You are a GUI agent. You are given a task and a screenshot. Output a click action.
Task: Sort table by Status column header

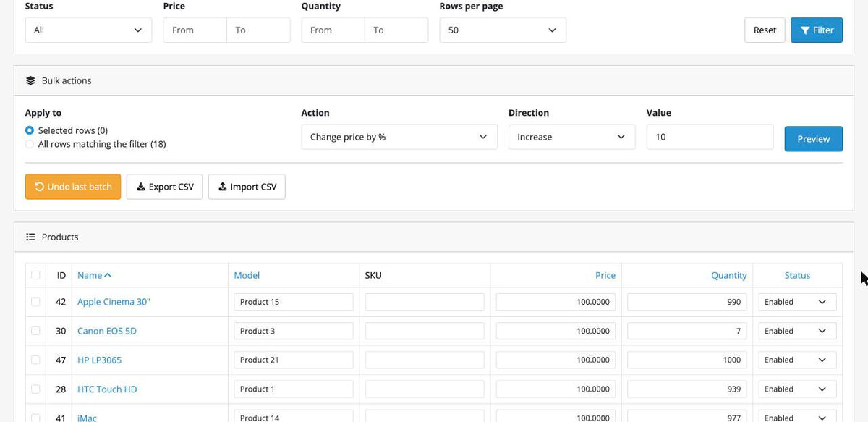click(x=797, y=275)
